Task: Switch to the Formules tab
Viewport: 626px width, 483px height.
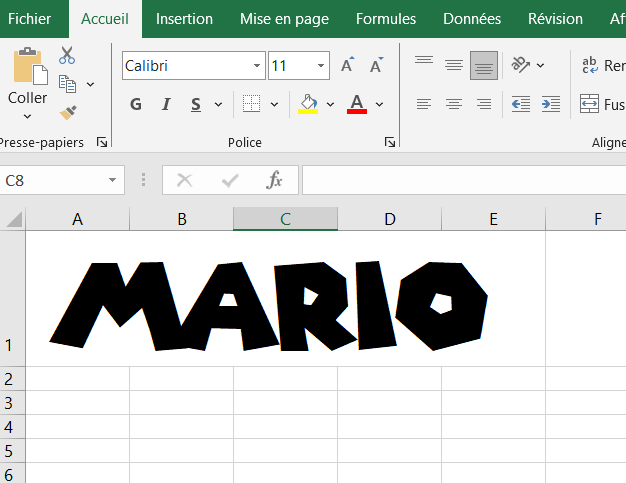Action: click(x=386, y=19)
